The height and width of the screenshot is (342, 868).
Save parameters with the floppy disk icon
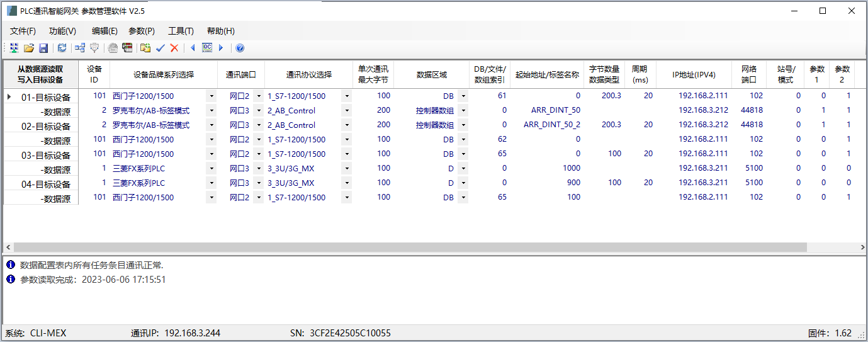pyautogui.click(x=43, y=48)
